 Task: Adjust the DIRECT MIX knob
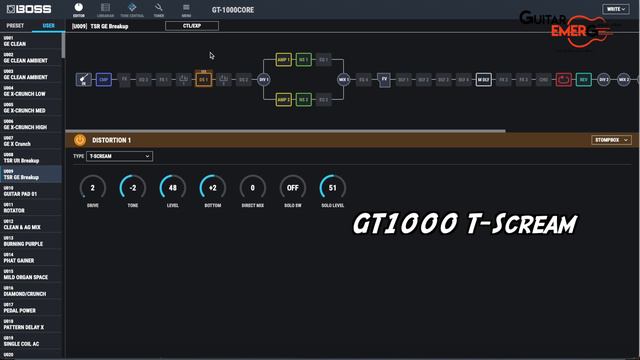[253, 188]
